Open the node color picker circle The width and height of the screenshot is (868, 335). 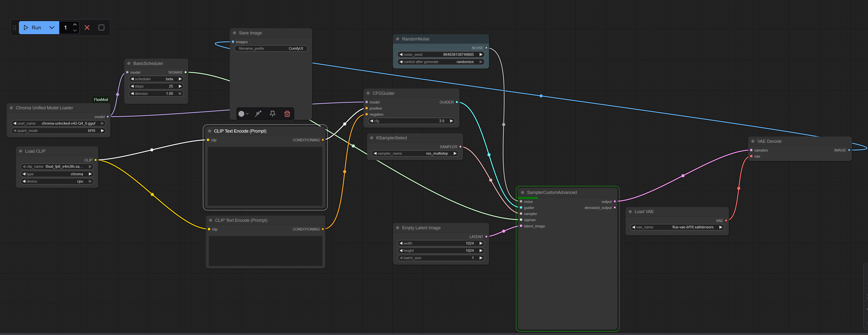(x=241, y=114)
